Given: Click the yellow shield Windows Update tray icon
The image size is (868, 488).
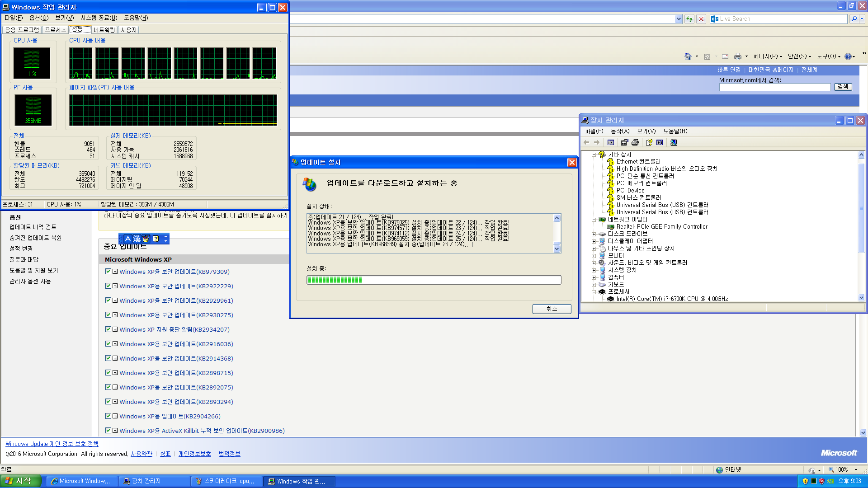Looking at the screenshot, I should 805,481.
